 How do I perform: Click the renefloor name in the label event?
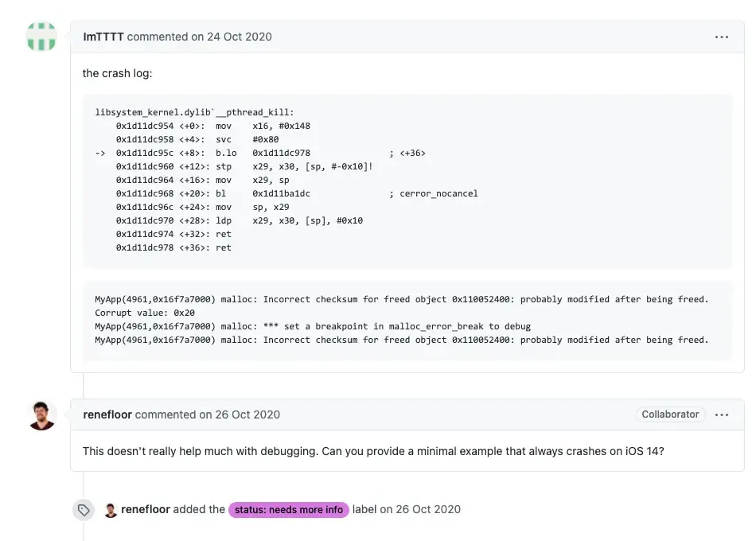pyautogui.click(x=146, y=509)
